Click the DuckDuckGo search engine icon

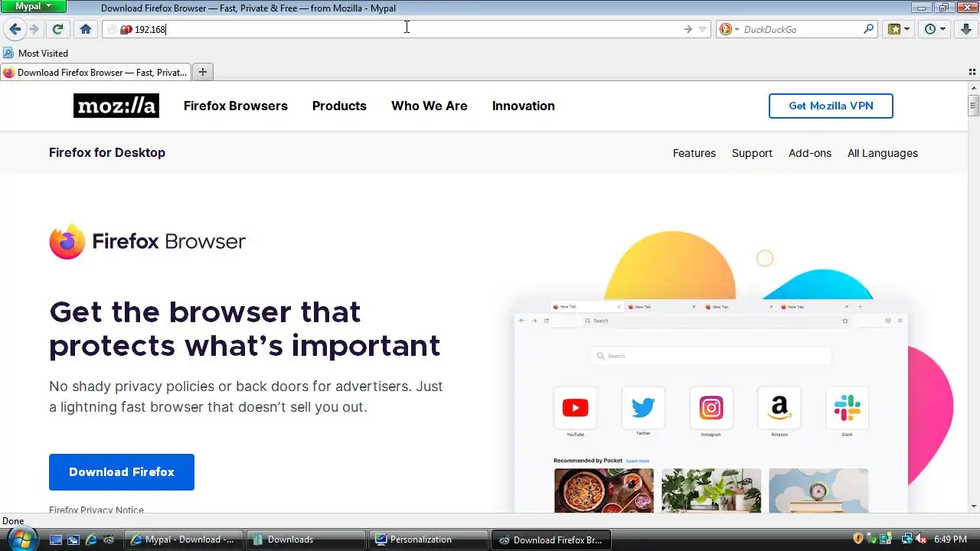tap(725, 29)
